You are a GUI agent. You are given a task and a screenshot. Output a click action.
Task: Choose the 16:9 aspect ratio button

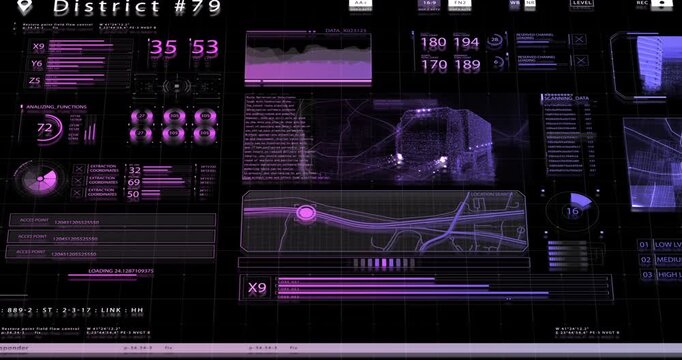429,4
